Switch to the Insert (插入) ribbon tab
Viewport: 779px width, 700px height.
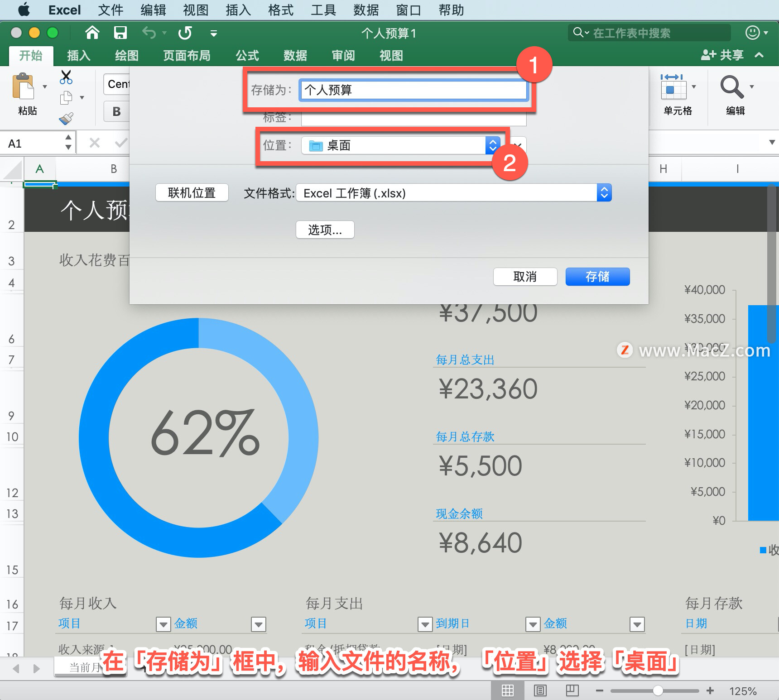tap(79, 56)
